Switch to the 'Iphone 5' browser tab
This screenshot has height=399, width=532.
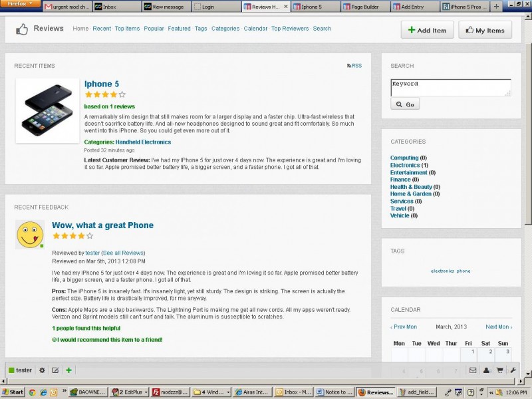click(x=315, y=7)
